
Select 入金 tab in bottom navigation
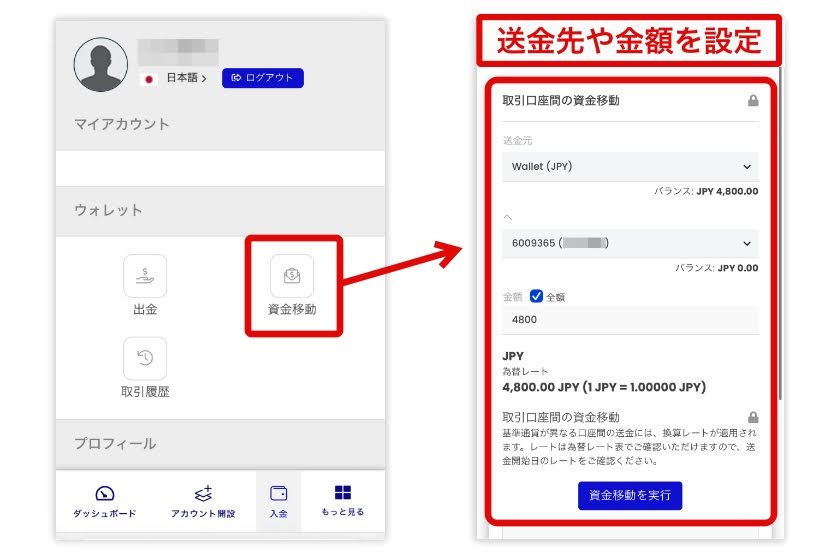click(x=279, y=502)
